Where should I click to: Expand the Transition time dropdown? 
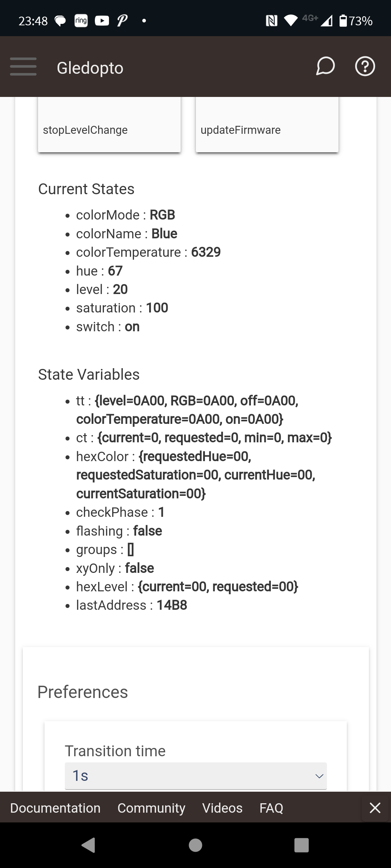[196, 776]
